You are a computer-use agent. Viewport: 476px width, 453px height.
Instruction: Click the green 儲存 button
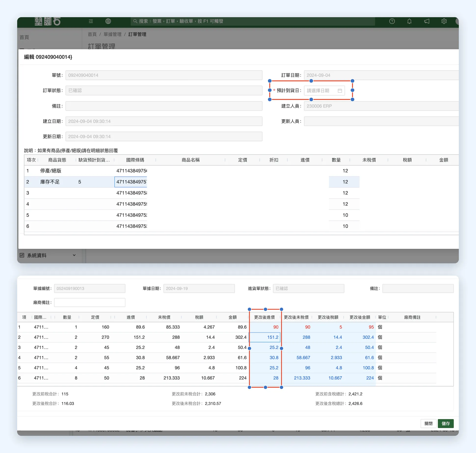click(446, 423)
